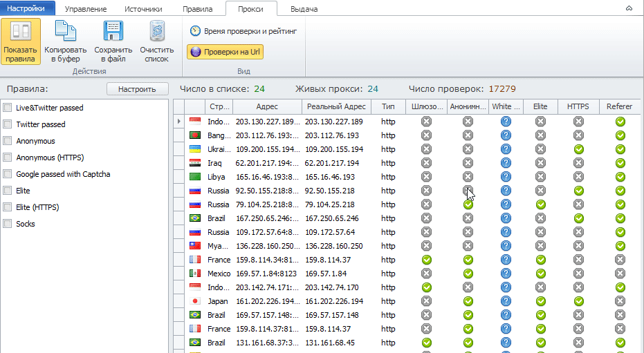Toggle the Проверки на Url view
Screen dimensions: 644x353
226,52
